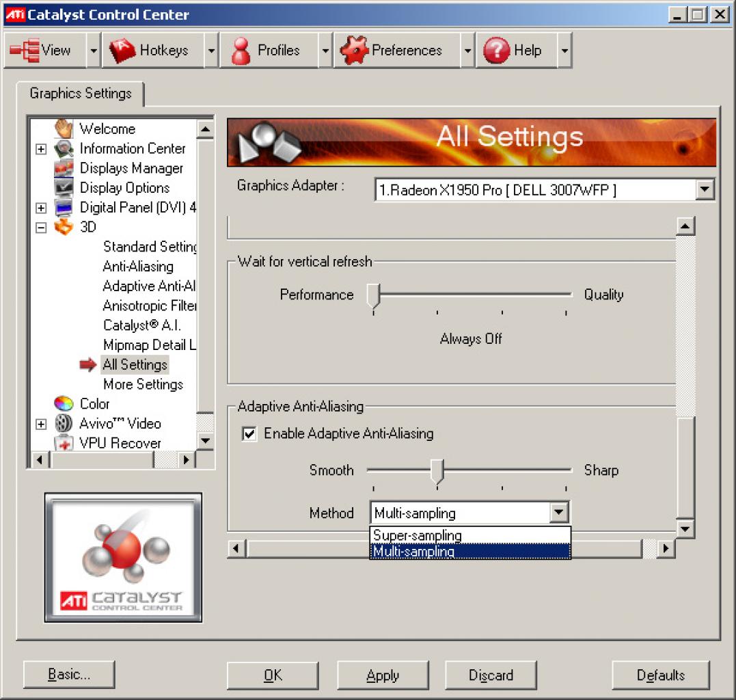Open the Hotkeys dropdown arrow
Screen dimensions: 736x700
click(211, 50)
